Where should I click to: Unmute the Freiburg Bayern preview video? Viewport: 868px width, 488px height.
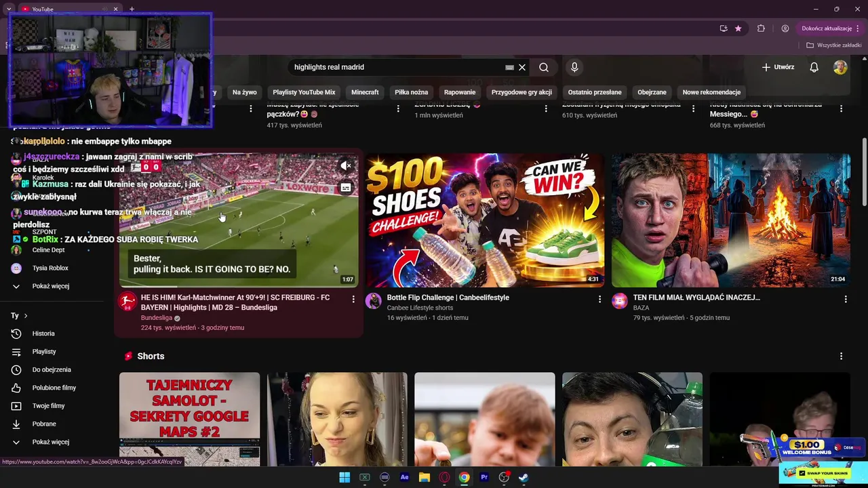346,166
